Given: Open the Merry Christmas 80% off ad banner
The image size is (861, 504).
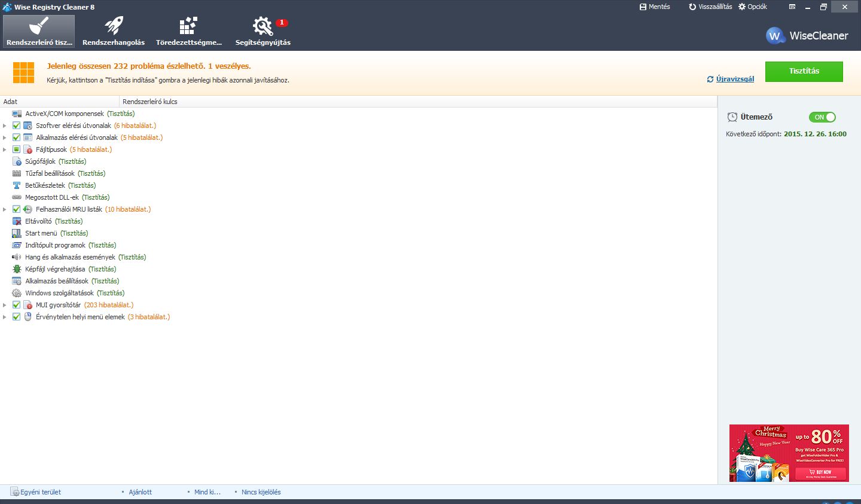Looking at the screenshot, I should click(789, 453).
